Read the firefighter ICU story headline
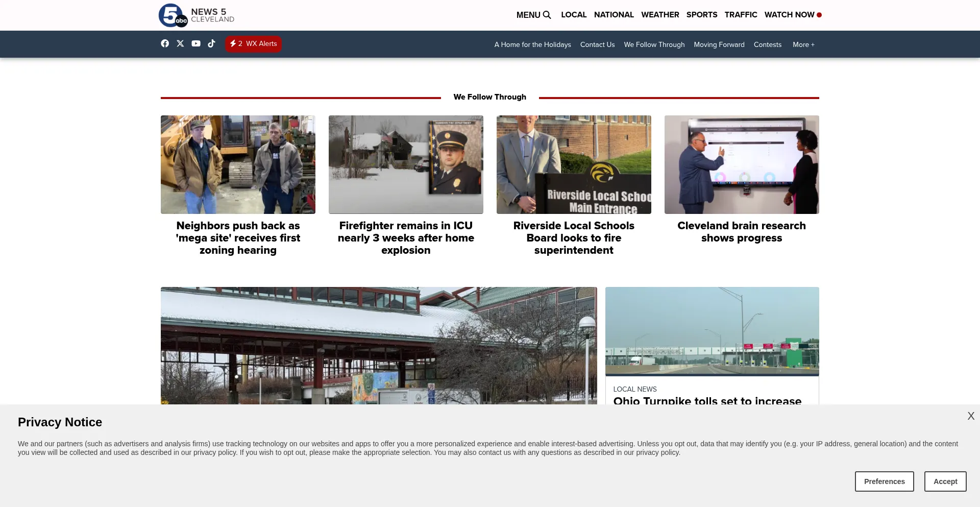This screenshot has height=507, width=980. tap(406, 238)
